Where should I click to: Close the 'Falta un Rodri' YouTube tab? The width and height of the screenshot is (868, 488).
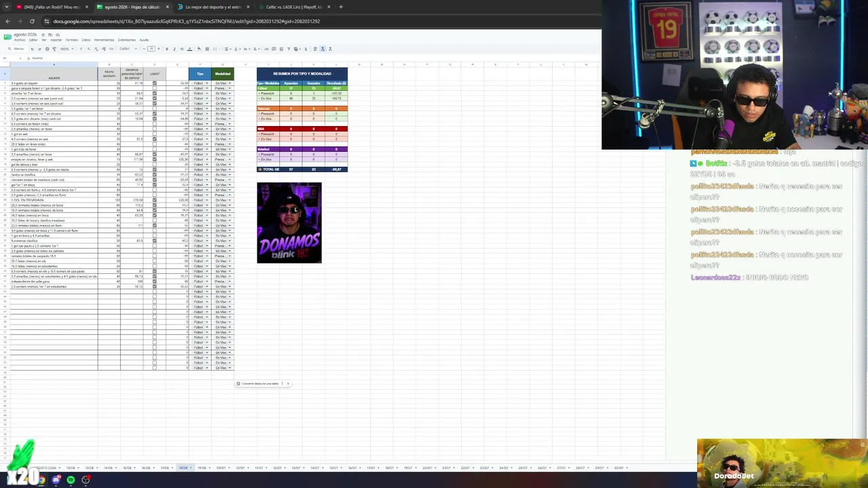pyautogui.click(x=87, y=7)
